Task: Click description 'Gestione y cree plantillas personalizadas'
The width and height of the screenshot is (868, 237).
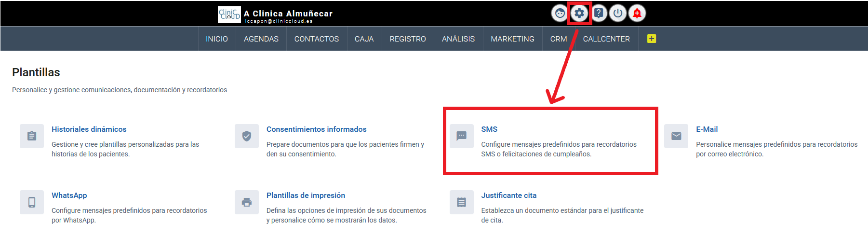Action: coord(125,149)
